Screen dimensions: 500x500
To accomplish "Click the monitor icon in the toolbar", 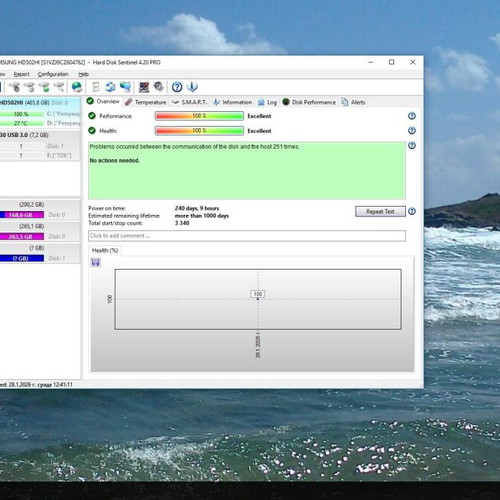I will (144, 87).
